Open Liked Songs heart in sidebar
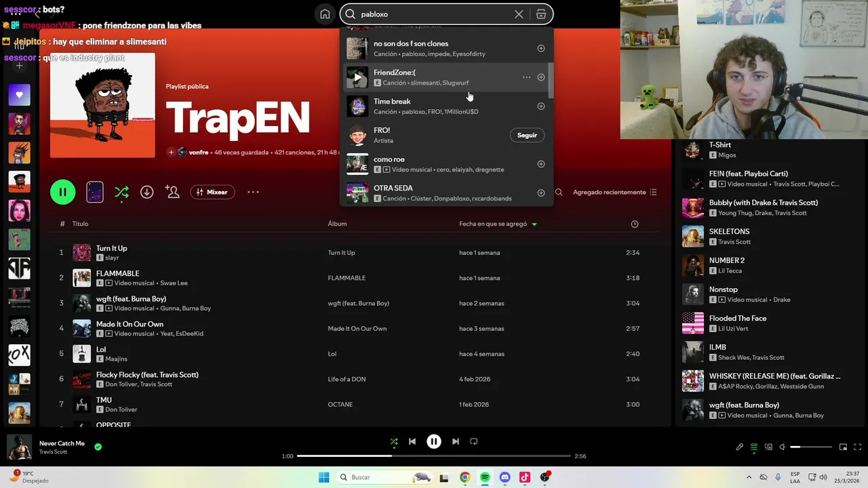The image size is (868, 488). [x=19, y=95]
